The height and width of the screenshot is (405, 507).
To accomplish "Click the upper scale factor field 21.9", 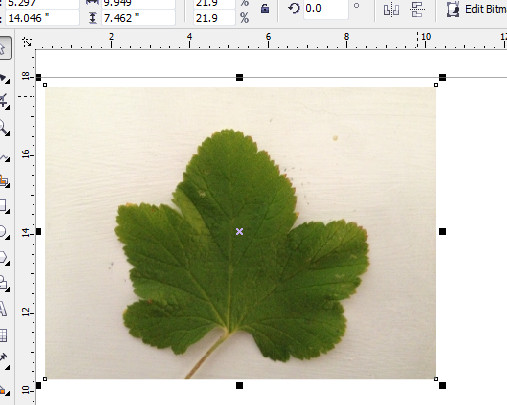I will [x=214, y=4].
